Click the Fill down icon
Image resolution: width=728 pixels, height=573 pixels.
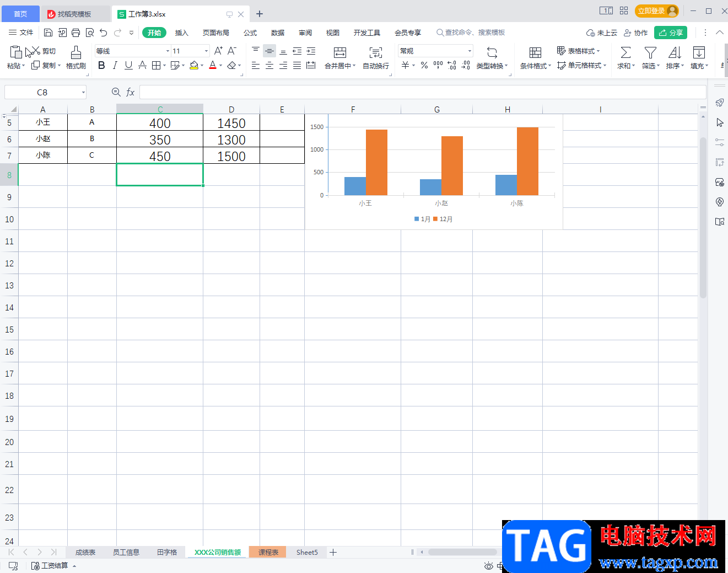pyautogui.click(x=699, y=52)
